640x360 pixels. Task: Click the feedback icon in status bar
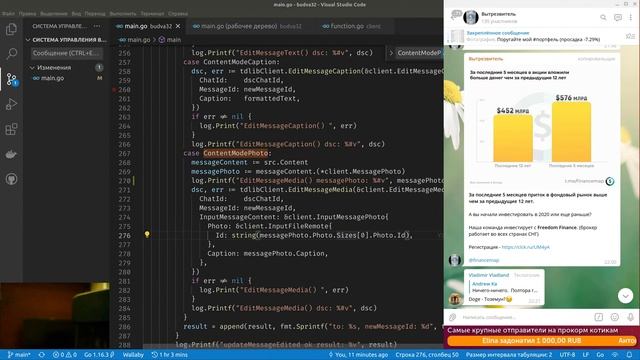(x=616, y=355)
